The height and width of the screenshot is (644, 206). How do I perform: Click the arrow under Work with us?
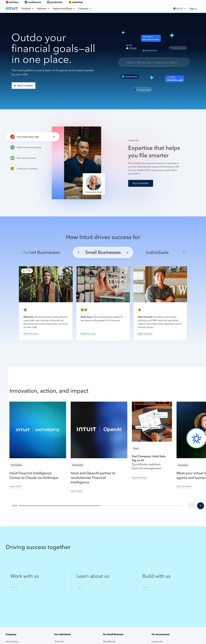(x=14, y=587)
